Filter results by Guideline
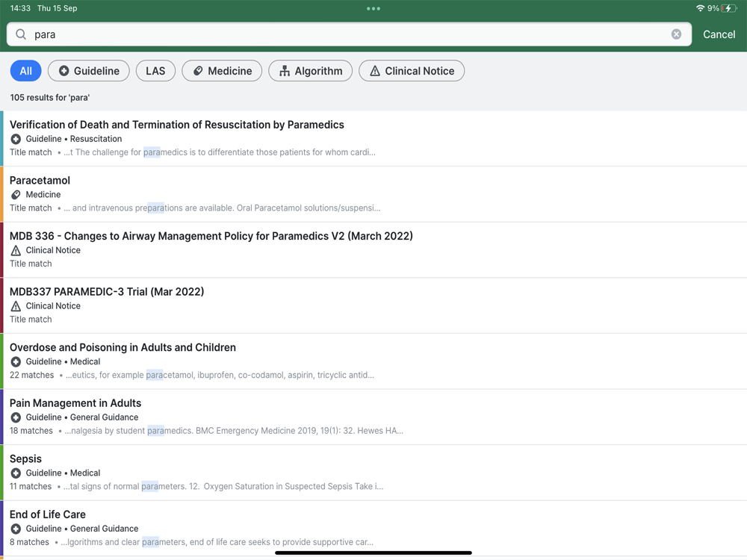The height and width of the screenshot is (560, 747). tap(89, 71)
